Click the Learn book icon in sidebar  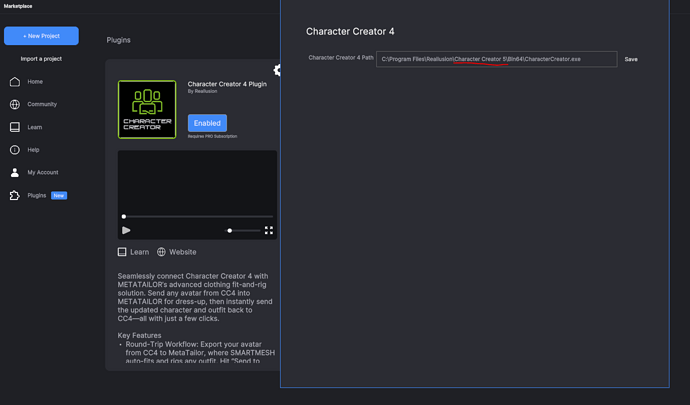(15, 127)
